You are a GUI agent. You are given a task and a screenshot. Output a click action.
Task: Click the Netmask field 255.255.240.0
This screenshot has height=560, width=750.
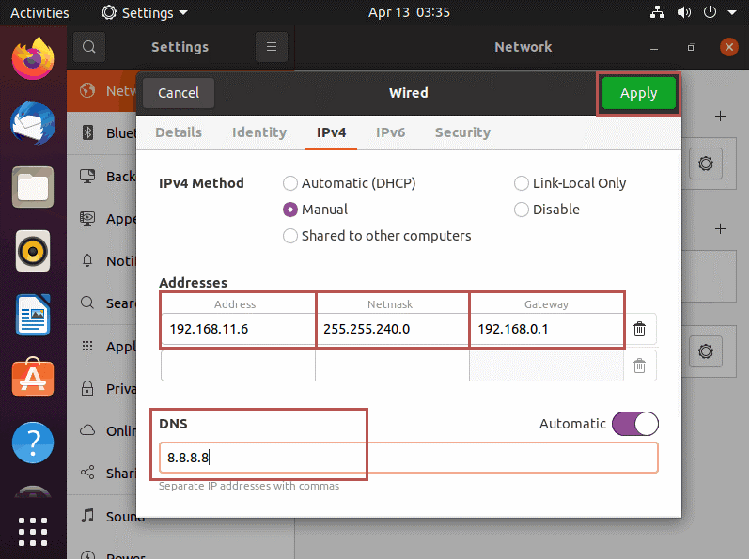click(392, 329)
